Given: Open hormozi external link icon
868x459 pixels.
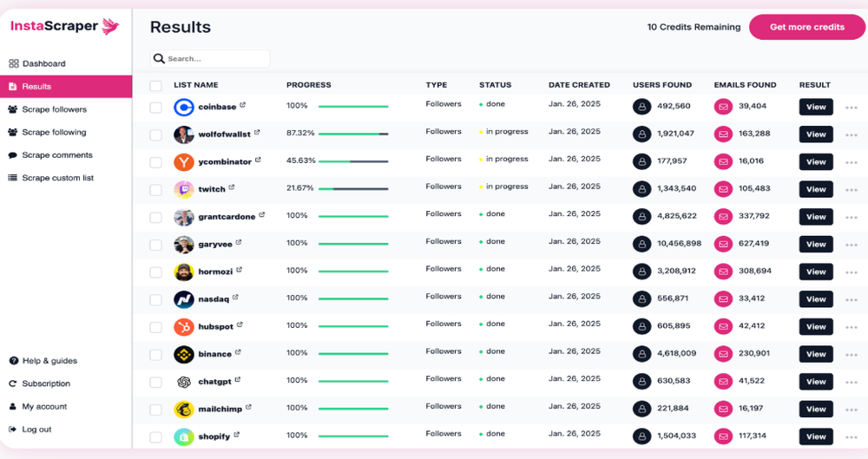Looking at the screenshot, I should click(x=240, y=270).
